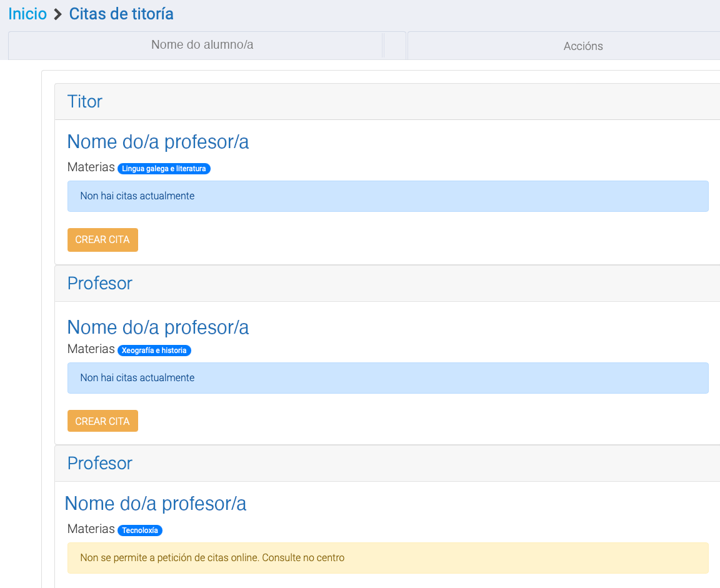Open the teacher name above the Tecnoloxía badge

(155, 504)
